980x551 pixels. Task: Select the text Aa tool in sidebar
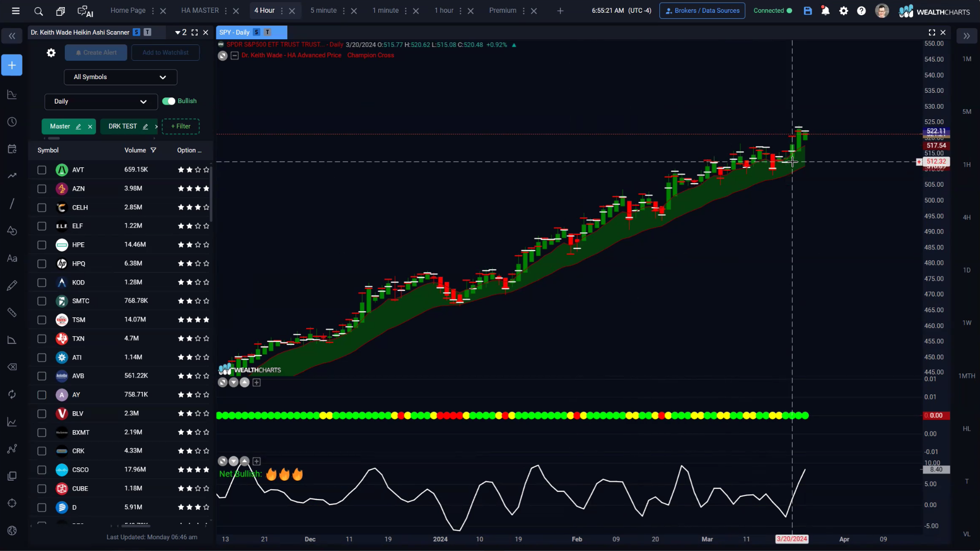click(12, 258)
